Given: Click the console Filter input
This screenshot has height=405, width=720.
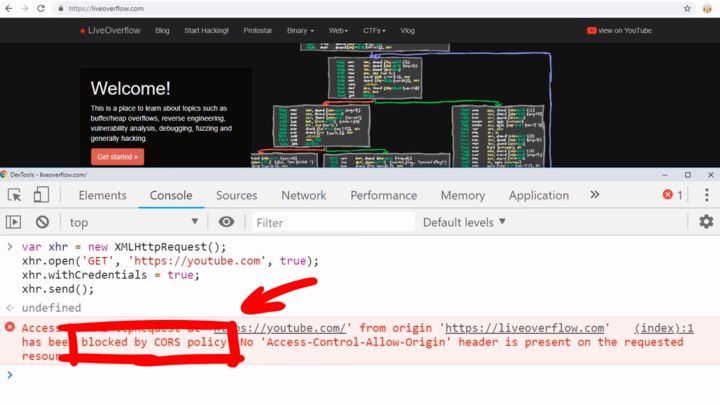Looking at the screenshot, I should [333, 223].
